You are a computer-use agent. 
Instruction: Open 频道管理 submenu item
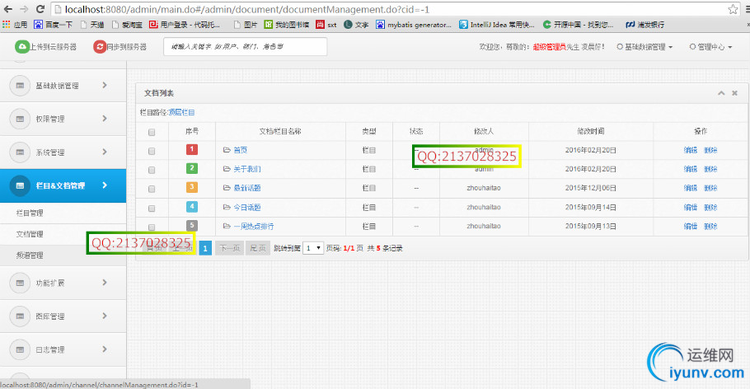pyautogui.click(x=30, y=255)
